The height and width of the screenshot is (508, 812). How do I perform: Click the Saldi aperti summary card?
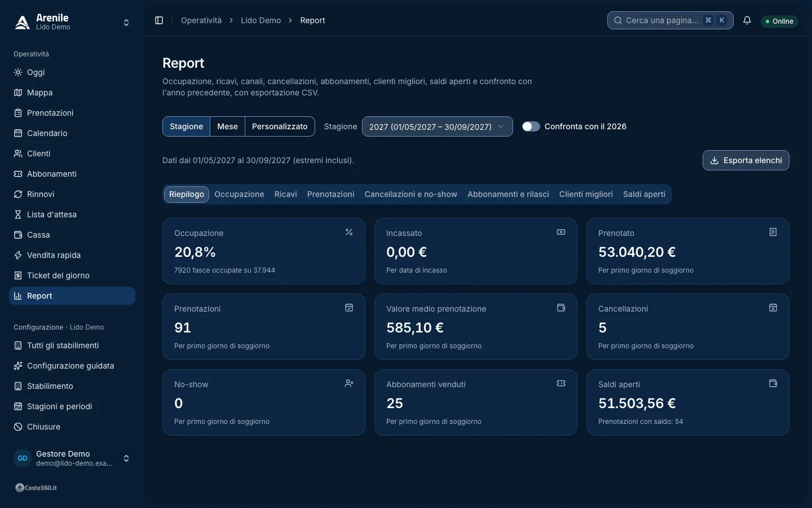pos(688,402)
